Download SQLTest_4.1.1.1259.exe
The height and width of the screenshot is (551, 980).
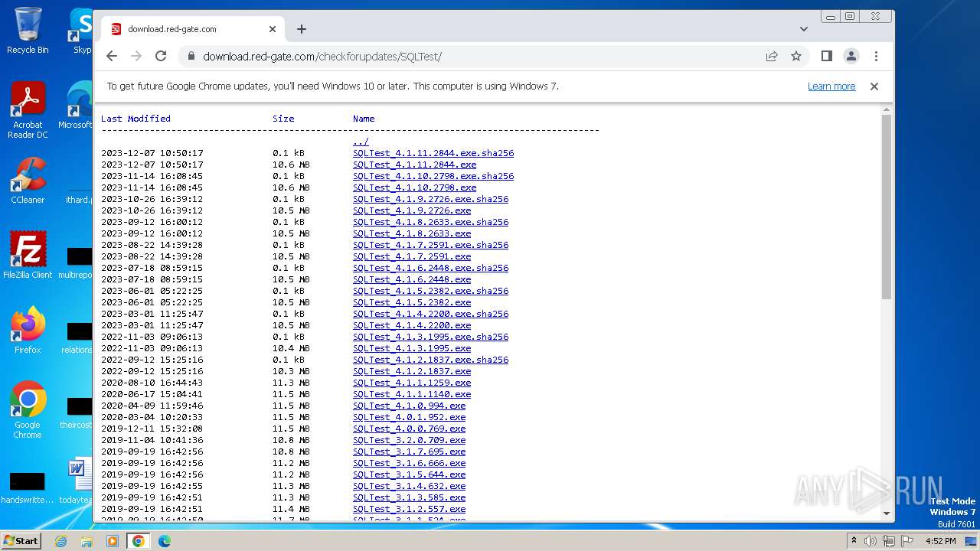pos(412,383)
